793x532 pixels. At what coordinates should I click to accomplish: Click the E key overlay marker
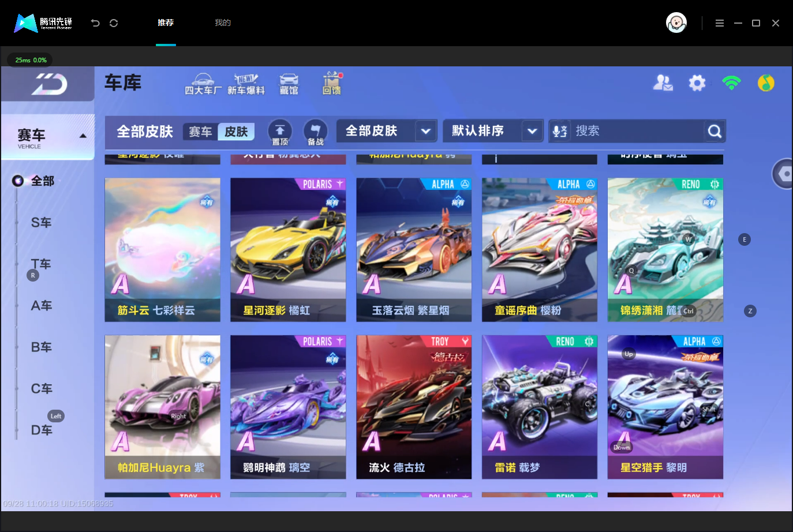point(745,239)
